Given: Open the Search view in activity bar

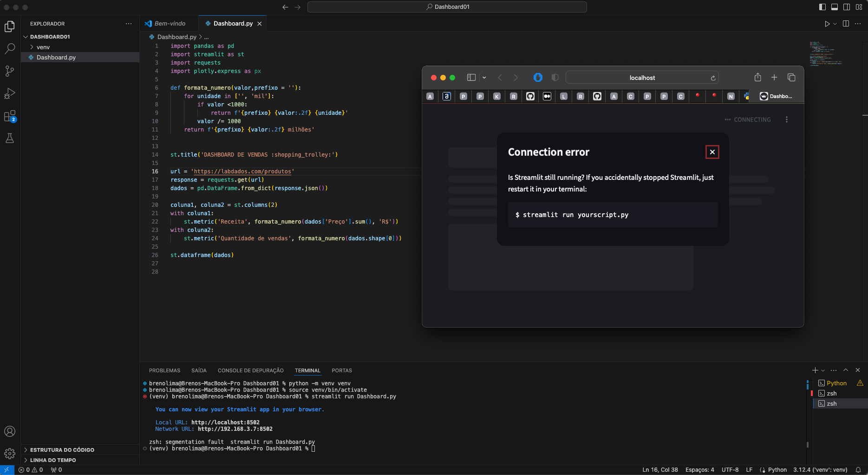Looking at the screenshot, I should pos(10,48).
